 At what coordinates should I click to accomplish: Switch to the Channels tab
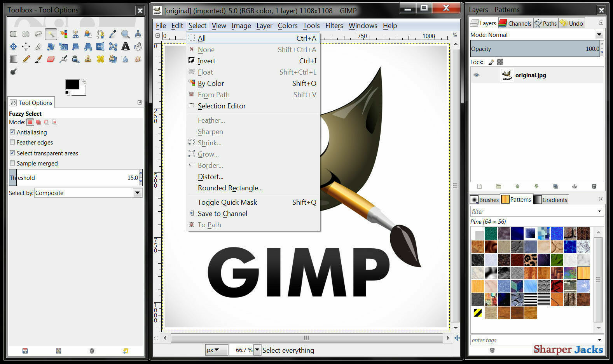click(x=515, y=23)
